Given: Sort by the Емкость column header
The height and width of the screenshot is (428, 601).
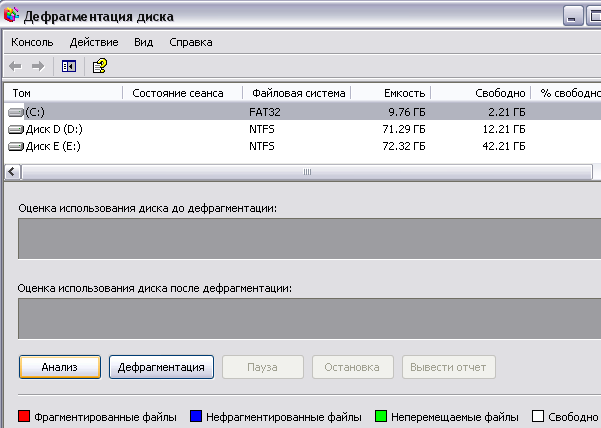Looking at the screenshot, I should click(391, 93).
